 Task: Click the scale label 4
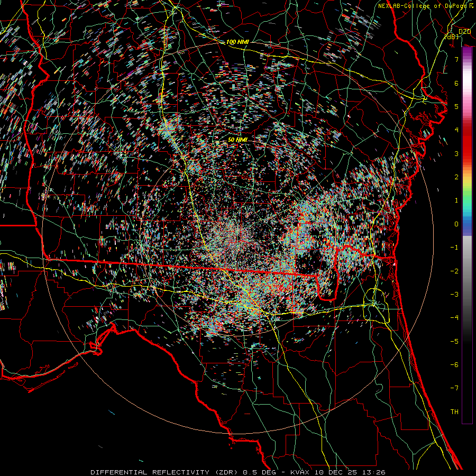[x=456, y=130]
